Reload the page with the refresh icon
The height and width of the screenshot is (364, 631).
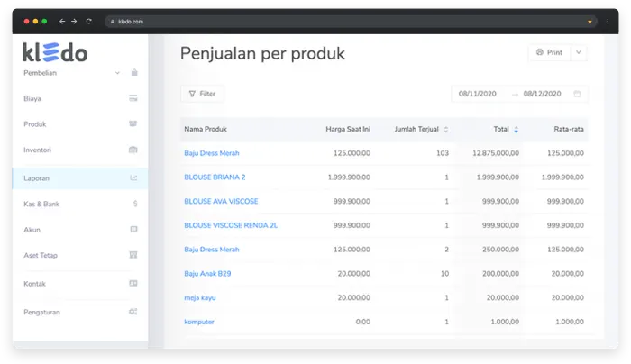coord(89,22)
